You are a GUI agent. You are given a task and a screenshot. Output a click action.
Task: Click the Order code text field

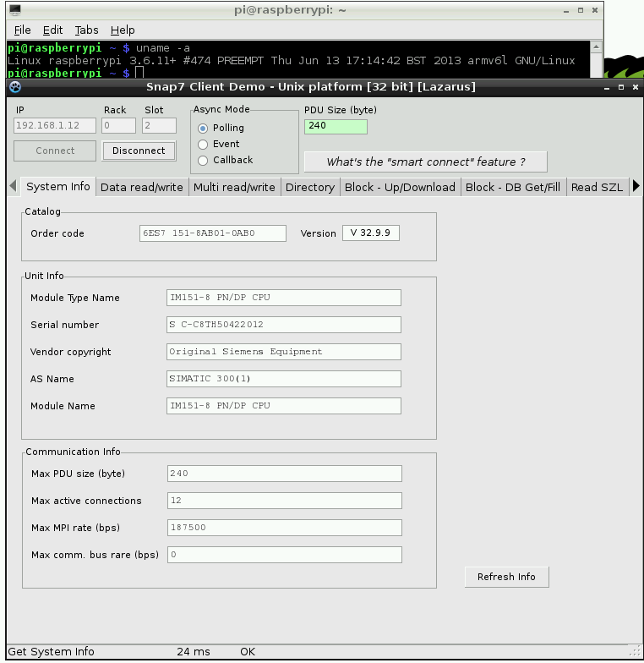pos(212,233)
